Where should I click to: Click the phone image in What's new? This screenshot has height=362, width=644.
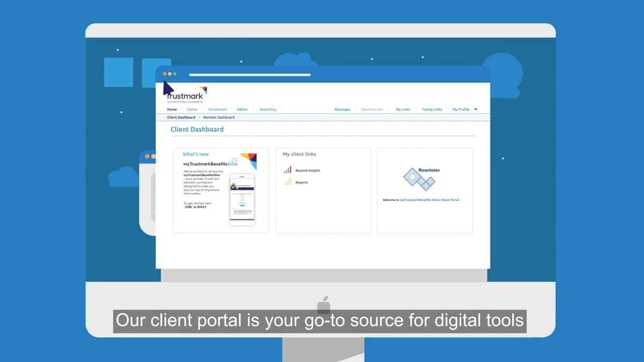[x=242, y=200]
